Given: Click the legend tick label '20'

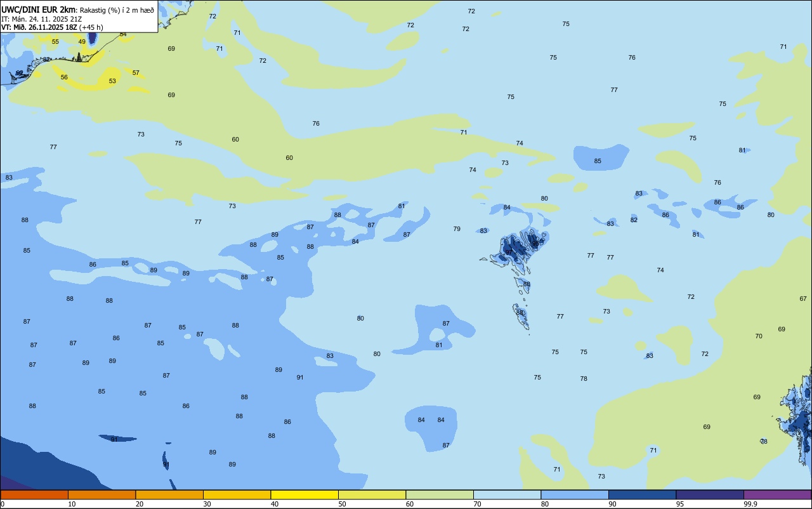Looking at the screenshot, I should (x=139, y=504).
